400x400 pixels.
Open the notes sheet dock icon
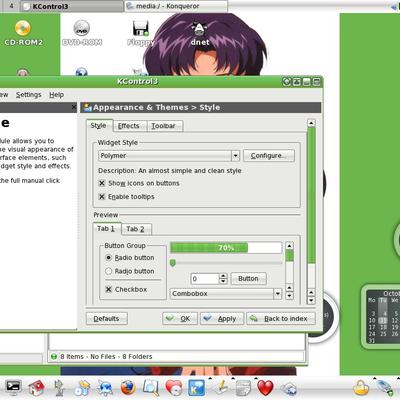point(243,388)
